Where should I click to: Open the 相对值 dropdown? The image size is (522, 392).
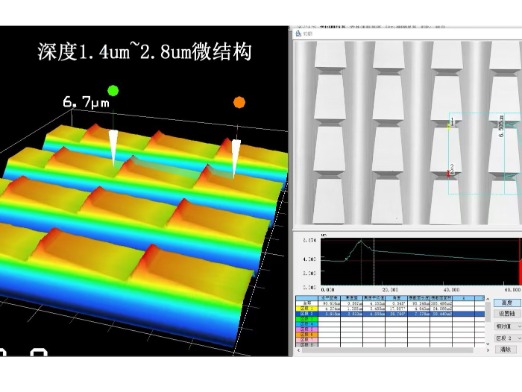click(508, 326)
